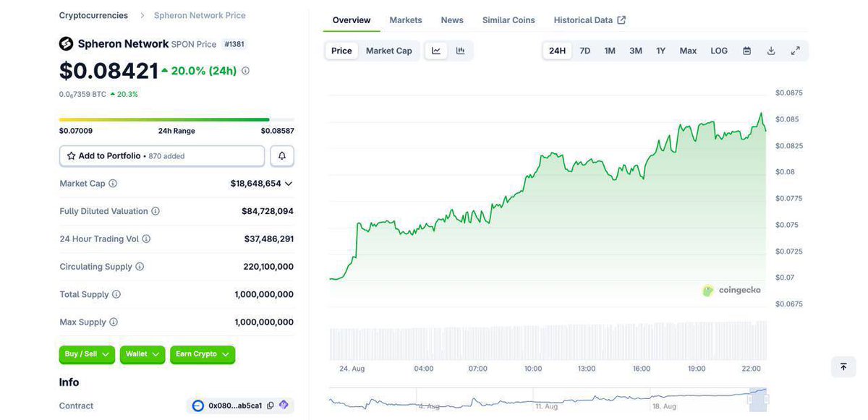Select the 1M time range

click(610, 51)
